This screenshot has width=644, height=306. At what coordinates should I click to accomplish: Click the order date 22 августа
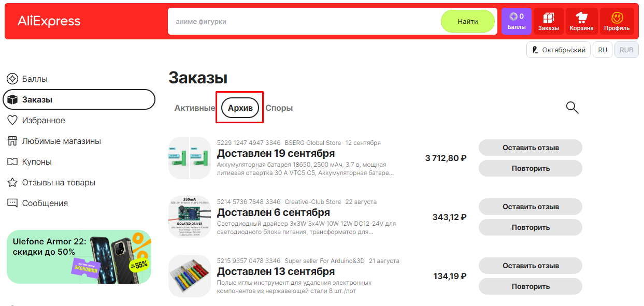point(361,202)
